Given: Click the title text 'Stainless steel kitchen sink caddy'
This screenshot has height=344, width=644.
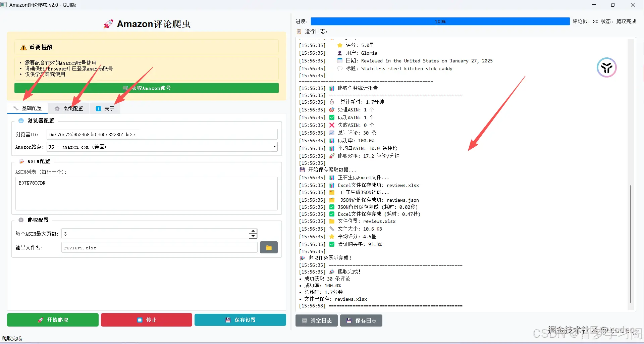Looking at the screenshot, I should coord(407,68).
